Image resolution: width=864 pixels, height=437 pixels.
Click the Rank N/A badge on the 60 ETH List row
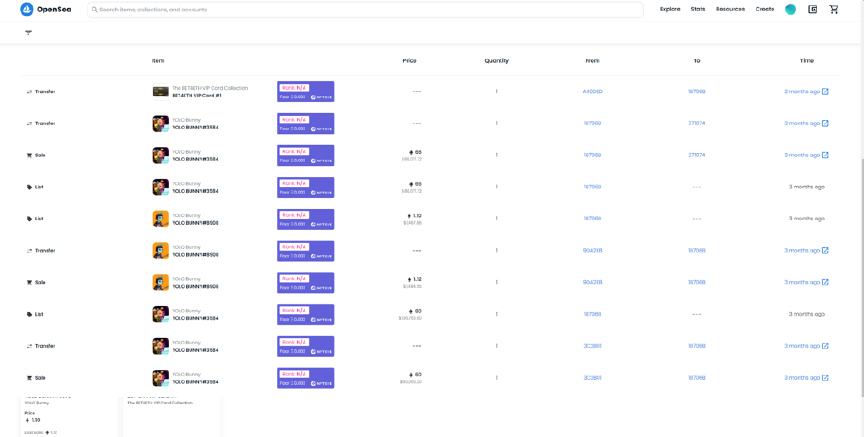(295, 310)
